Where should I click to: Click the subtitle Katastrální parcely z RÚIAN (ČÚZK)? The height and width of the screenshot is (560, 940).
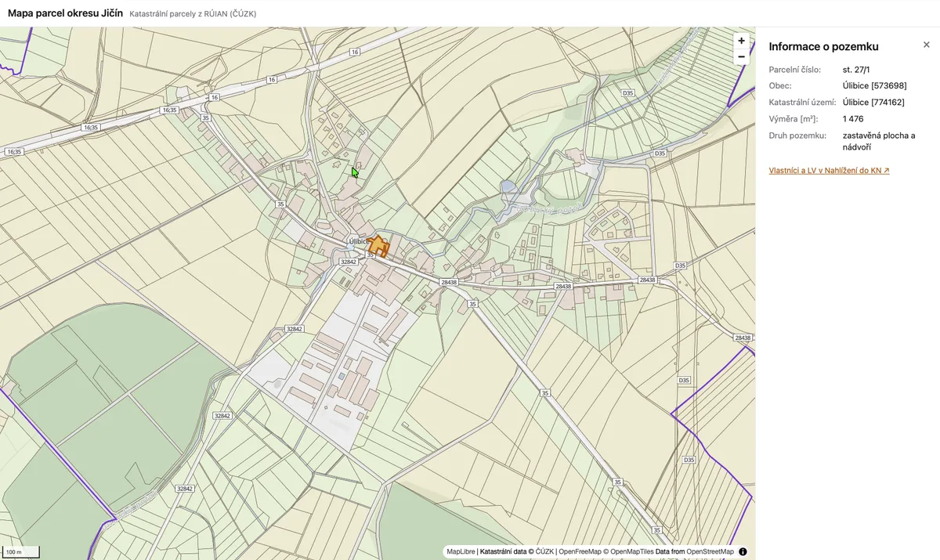(193, 14)
